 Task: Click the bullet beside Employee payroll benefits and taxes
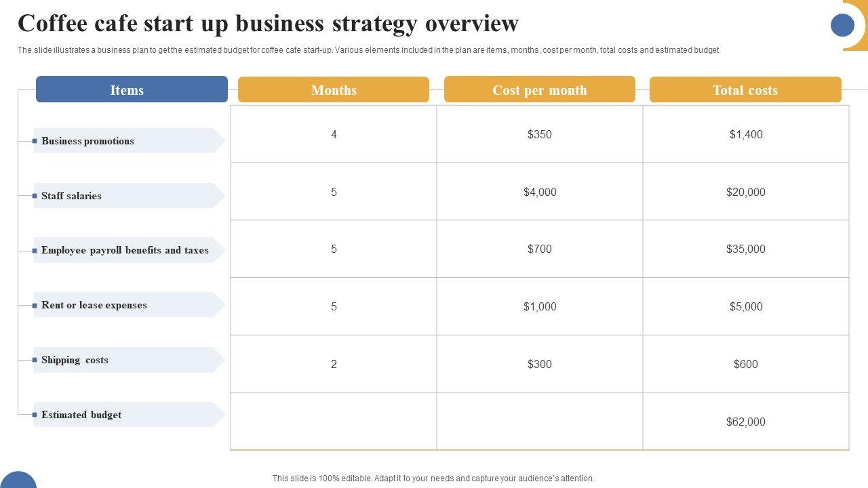click(35, 251)
